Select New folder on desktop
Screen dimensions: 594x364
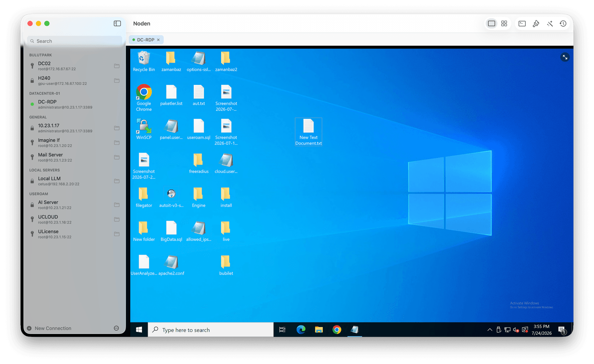(x=144, y=231)
